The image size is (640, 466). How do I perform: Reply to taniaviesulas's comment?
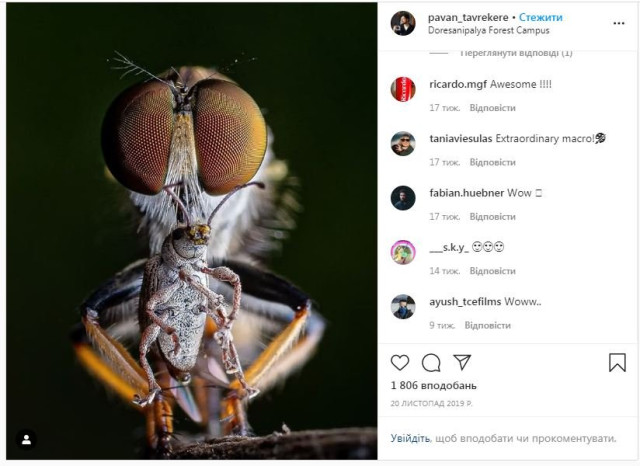click(x=492, y=162)
